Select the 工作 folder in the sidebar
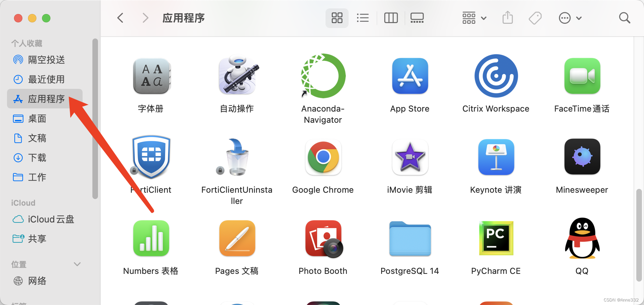 pyautogui.click(x=45, y=177)
